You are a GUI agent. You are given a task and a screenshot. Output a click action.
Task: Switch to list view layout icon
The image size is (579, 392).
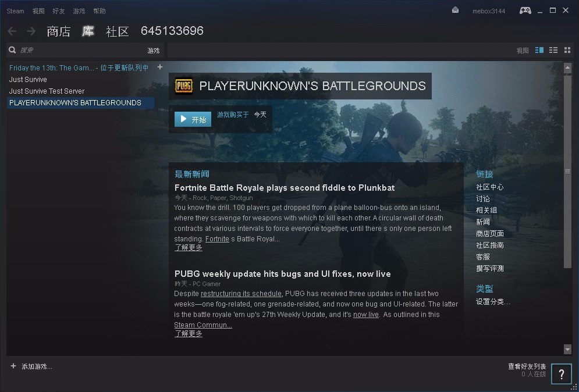pos(553,50)
